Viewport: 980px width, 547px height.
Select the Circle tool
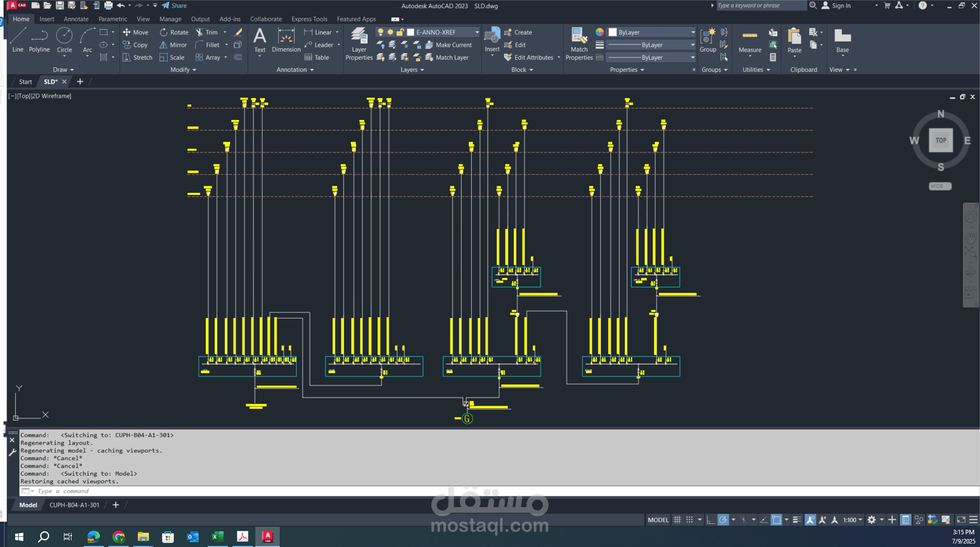64,40
